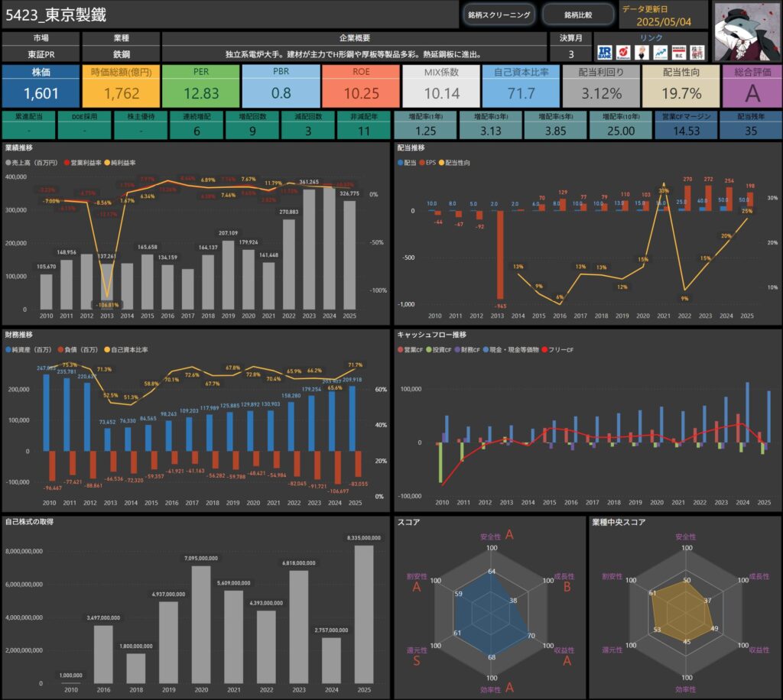The width and height of the screenshot is (783, 700).
Task: Click the data update date 2025/05/04
Action: pos(664,22)
